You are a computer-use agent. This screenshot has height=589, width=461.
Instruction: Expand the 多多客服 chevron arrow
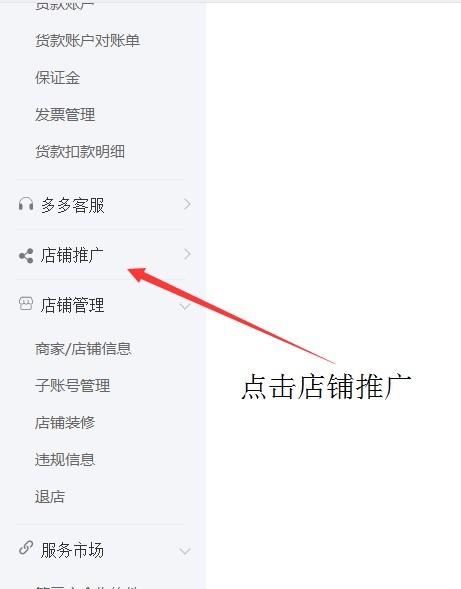[187, 204]
